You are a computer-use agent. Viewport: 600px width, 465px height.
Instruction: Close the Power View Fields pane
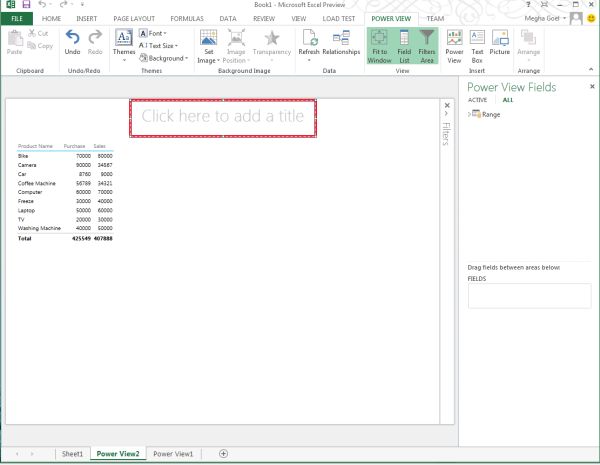pos(592,86)
